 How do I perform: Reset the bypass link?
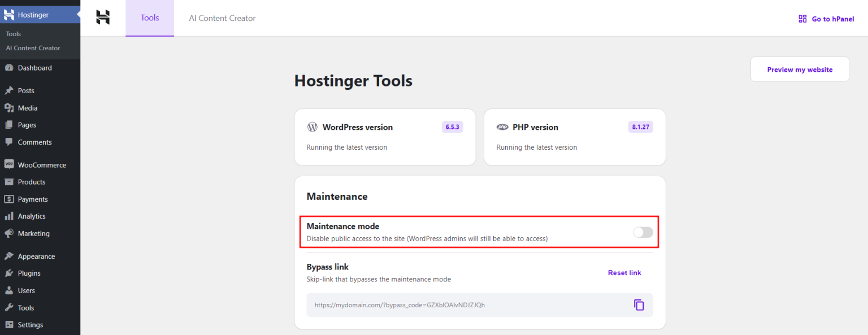tap(624, 272)
